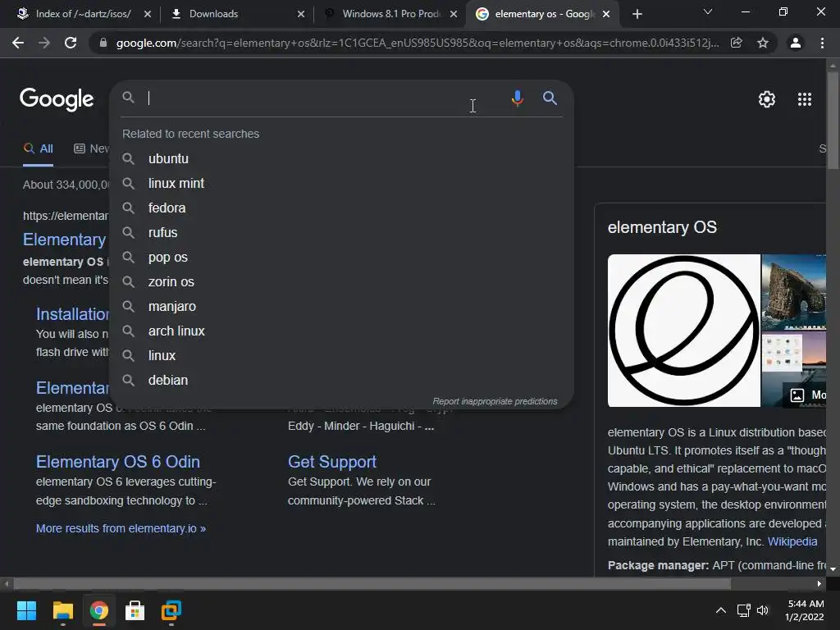Choose the debian suggestion

point(342,381)
